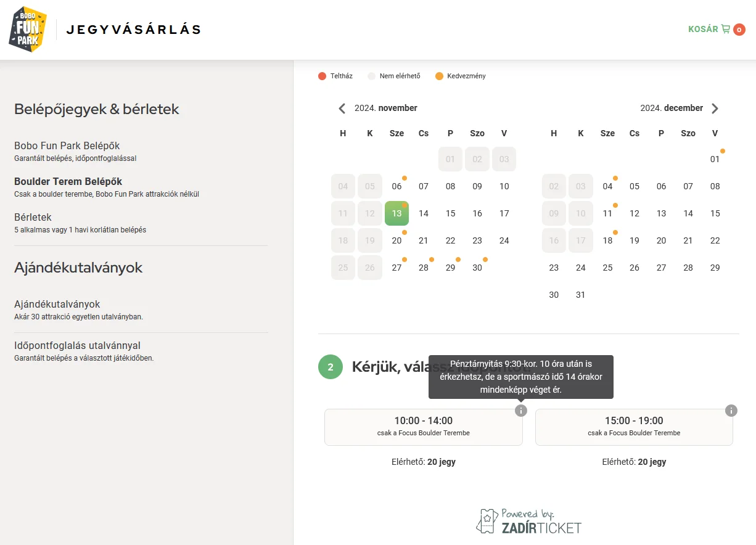Image resolution: width=756 pixels, height=545 pixels.
Task: Click info icon for 15:00 - 19:00 slot
Action: [731, 411]
